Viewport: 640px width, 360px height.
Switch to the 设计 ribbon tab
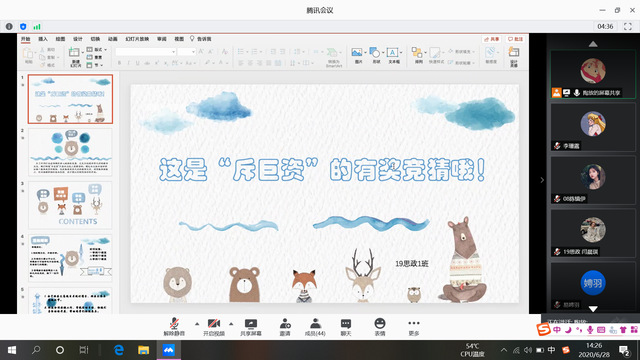[x=78, y=39]
